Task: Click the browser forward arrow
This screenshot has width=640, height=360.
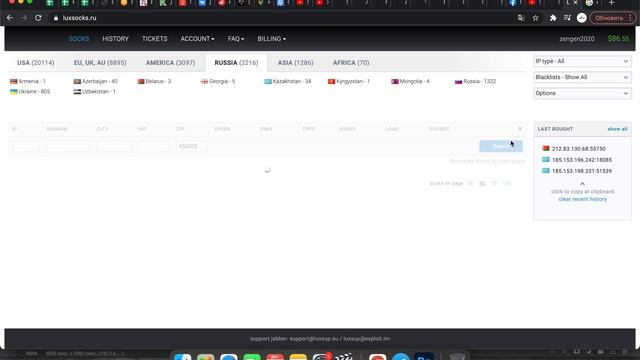Action: coord(24,18)
